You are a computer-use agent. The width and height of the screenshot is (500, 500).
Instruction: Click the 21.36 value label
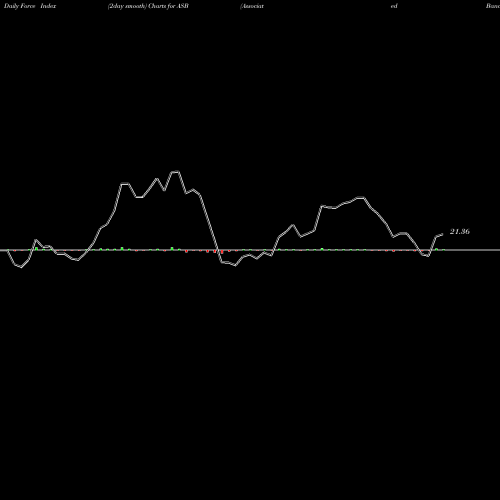tap(460, 232)
